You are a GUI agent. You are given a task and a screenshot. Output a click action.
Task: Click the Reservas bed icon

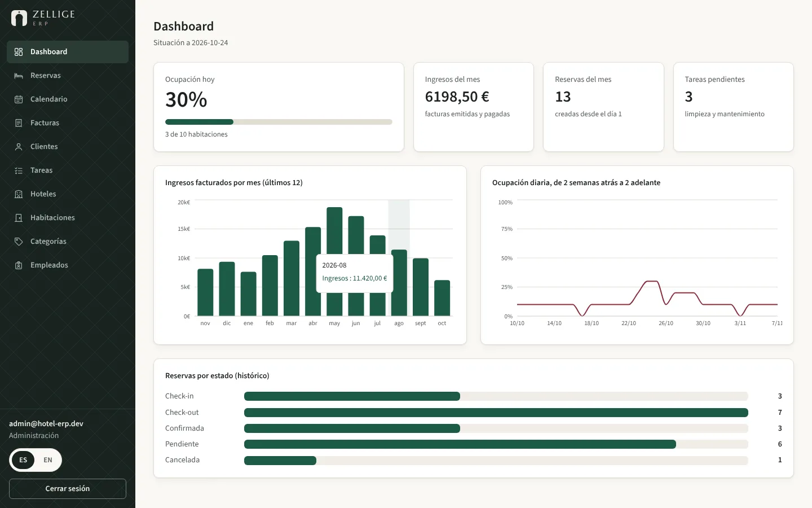(19, 76)
